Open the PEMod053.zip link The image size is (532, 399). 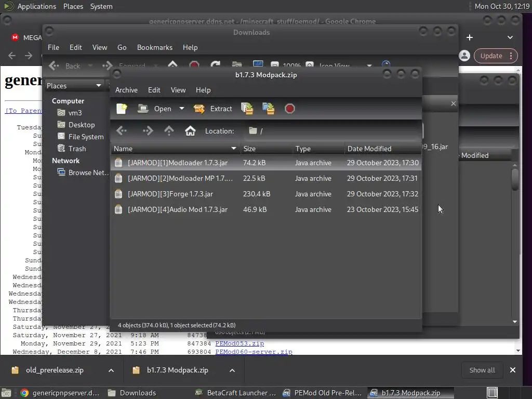pyautogui.click(x=240, y=343)
